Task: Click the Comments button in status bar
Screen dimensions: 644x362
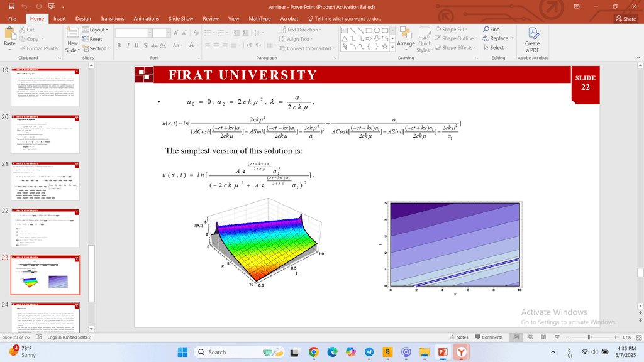Action: point(489,337)
